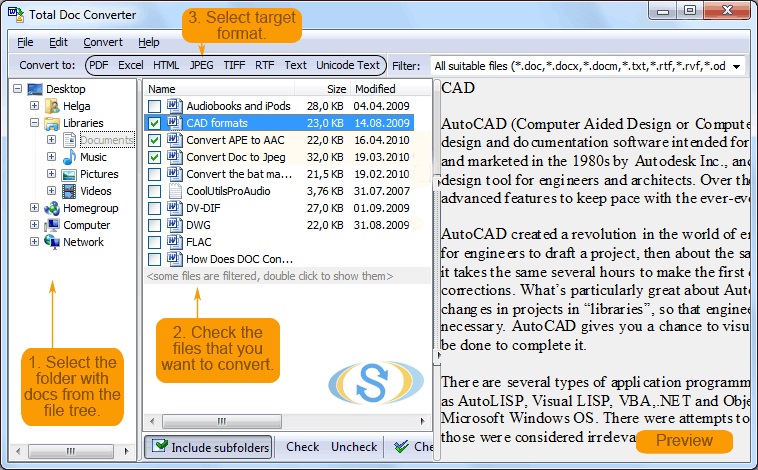Click the Total Doc Converter title bar icon
This screenshot has height=470, width=758.
pos(15,15)
